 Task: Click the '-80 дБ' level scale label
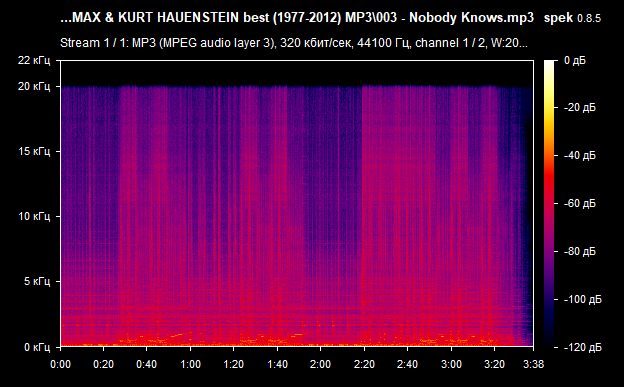coord(580,251)
